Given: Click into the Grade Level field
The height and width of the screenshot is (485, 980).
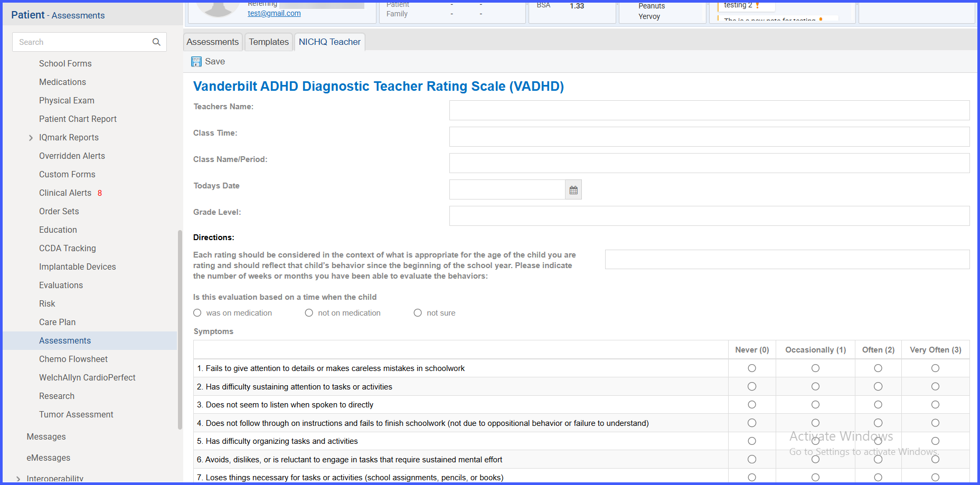Looking at the screenshot, I should pos(709,216).
